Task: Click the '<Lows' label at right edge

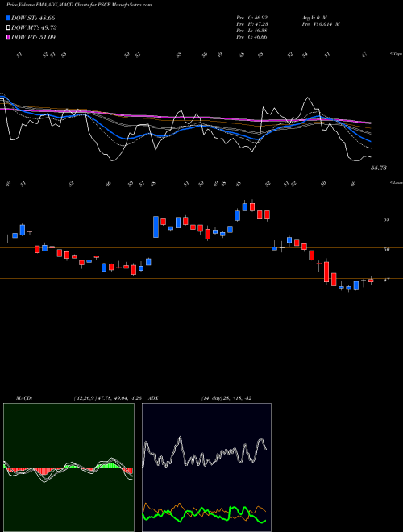Action: [397, 182]
